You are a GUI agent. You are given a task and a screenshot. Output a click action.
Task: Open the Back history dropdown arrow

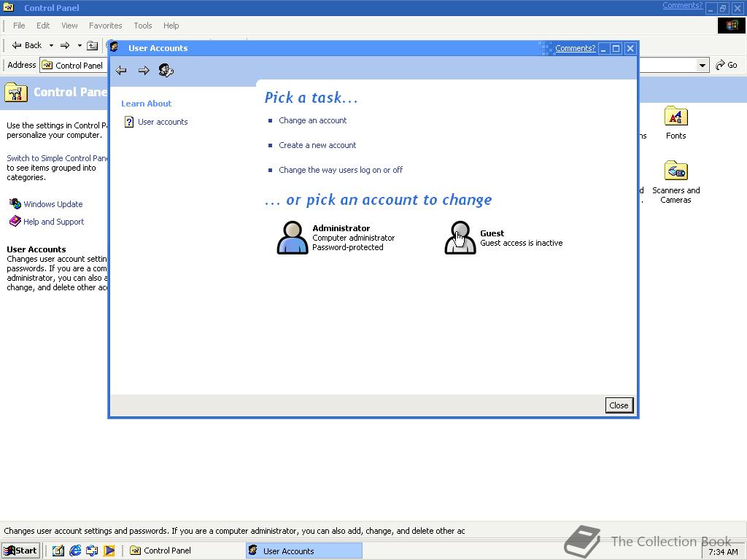tap(51, 46)
